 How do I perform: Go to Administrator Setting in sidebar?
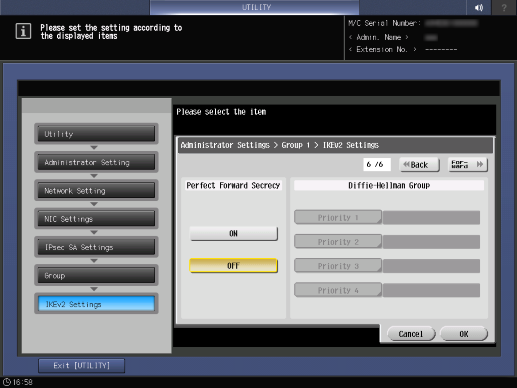click(x=96, y=162)
